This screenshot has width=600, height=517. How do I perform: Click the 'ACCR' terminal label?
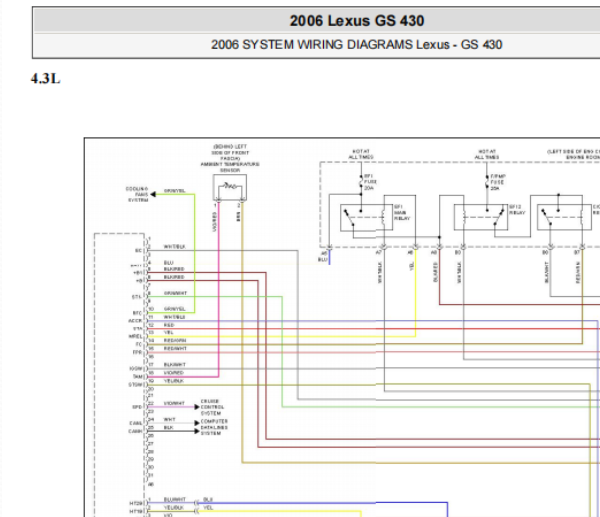135,321
